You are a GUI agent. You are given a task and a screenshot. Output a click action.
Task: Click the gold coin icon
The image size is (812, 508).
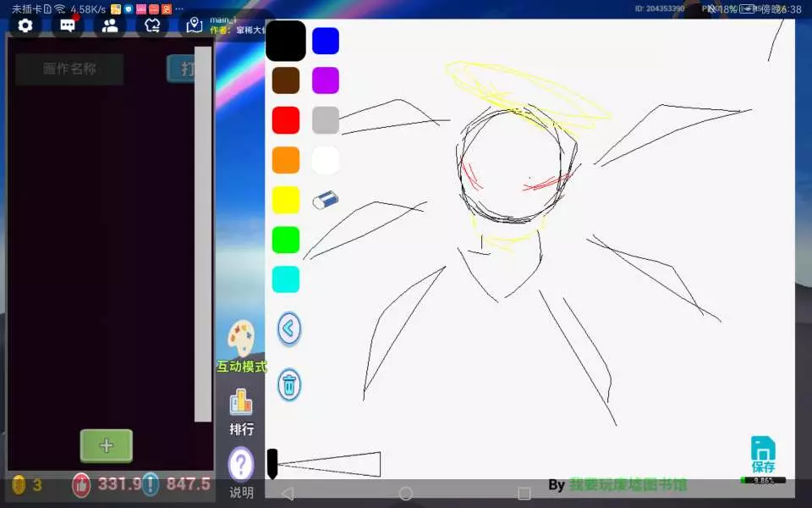(19, 485)
